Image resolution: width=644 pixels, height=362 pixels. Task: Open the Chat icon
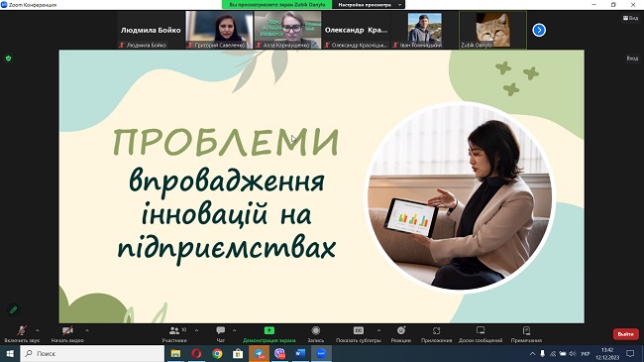(x=221, y=330)
